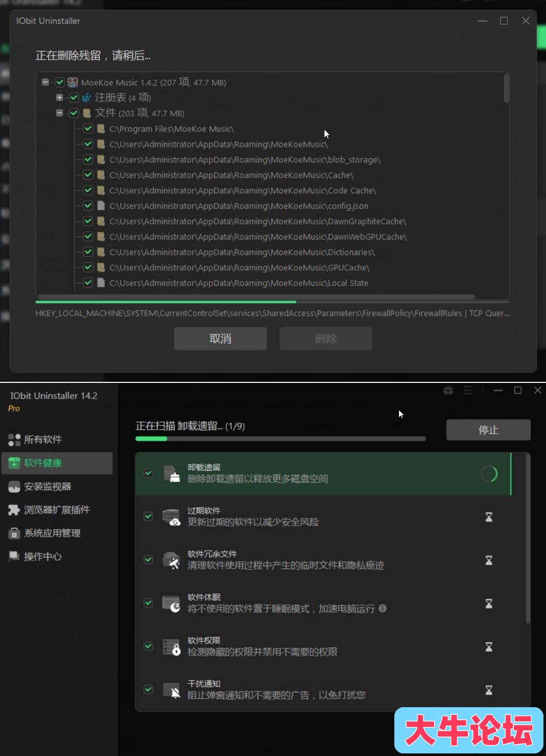Click the health list vertical scrollbar
The width and height of the screenshot is (546, 756).
click(x=527, y=539)
